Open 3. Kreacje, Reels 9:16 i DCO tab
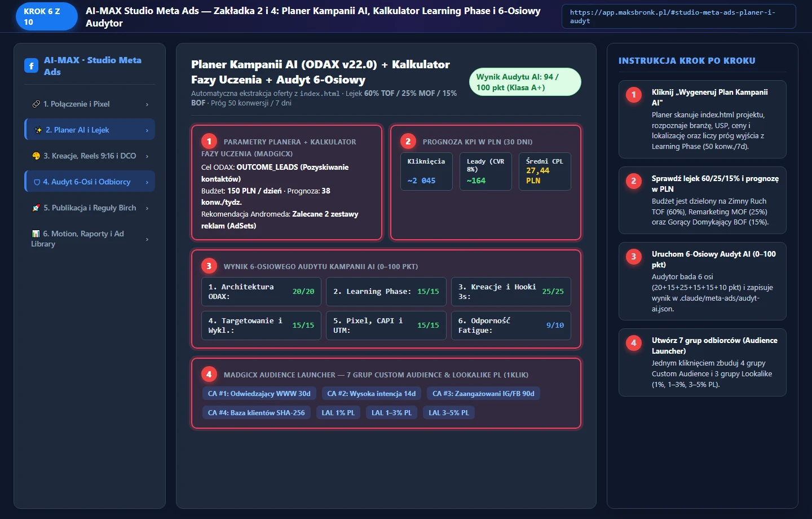Image resolution: width=812 pixels, height=519 pixels. [90, 156]
